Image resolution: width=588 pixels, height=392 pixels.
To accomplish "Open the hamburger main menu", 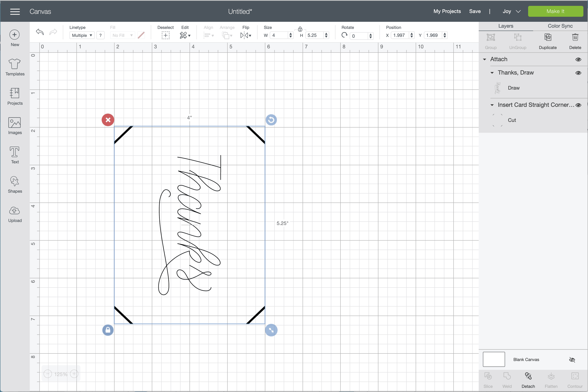I will coord(15,12).
